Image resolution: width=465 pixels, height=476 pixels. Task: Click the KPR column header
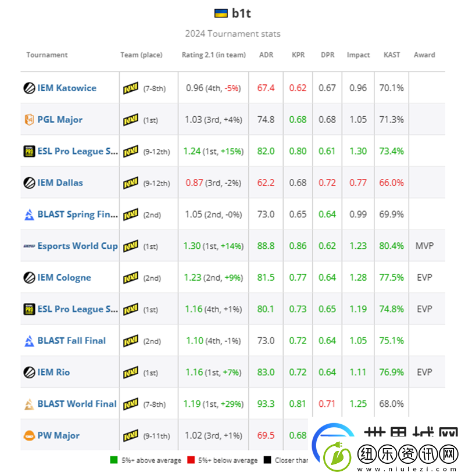point(298,55)
